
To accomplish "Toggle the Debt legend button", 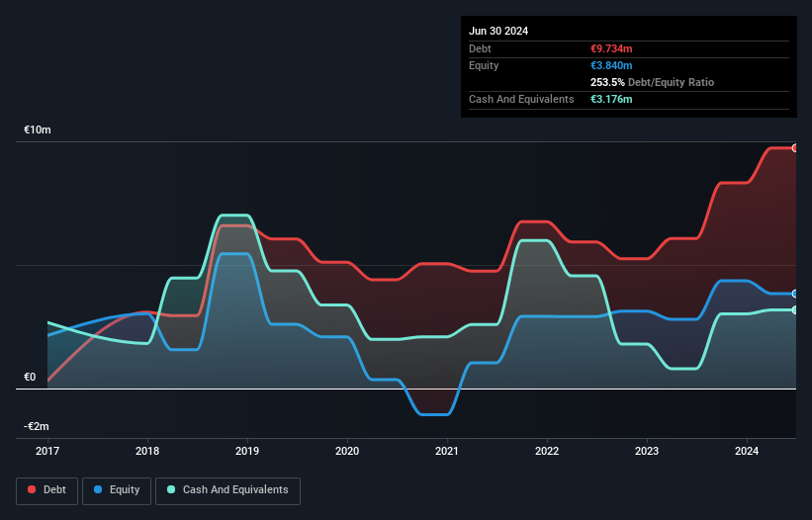I will click(47, 490).
